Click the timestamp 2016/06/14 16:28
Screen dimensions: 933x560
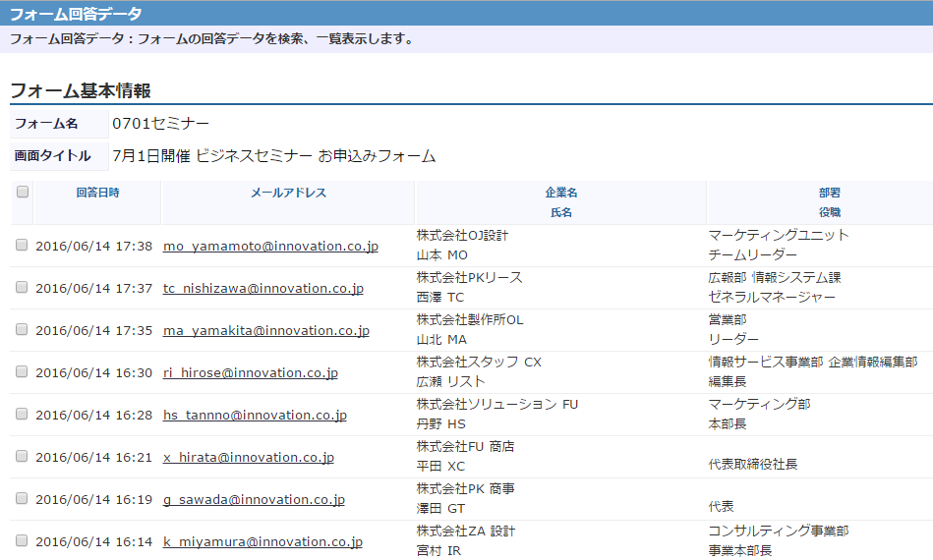94,415
